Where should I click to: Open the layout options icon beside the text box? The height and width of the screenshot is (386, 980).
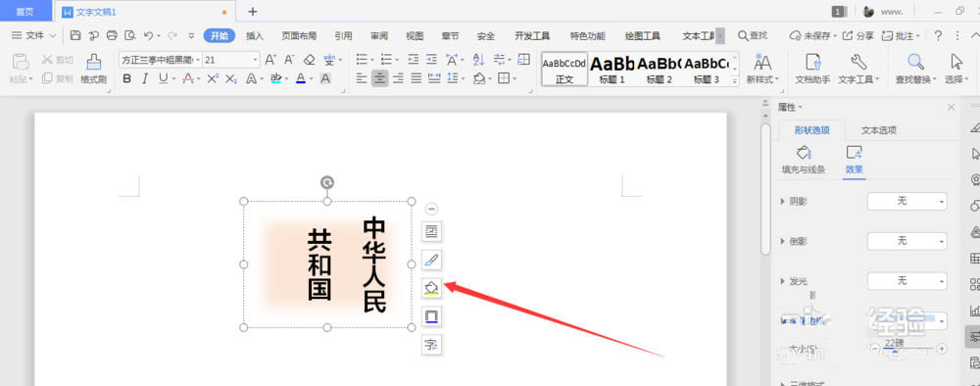tap(431, 232)
